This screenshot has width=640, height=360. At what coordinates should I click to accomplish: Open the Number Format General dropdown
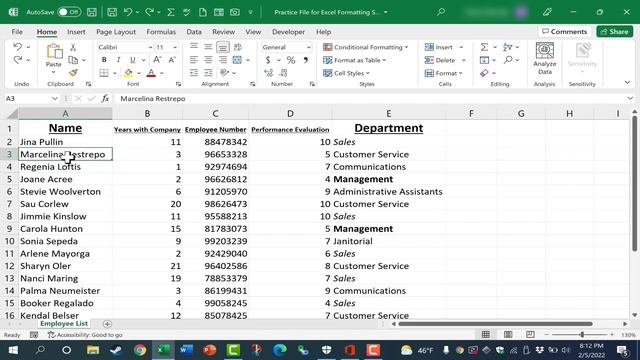point(309,47)
